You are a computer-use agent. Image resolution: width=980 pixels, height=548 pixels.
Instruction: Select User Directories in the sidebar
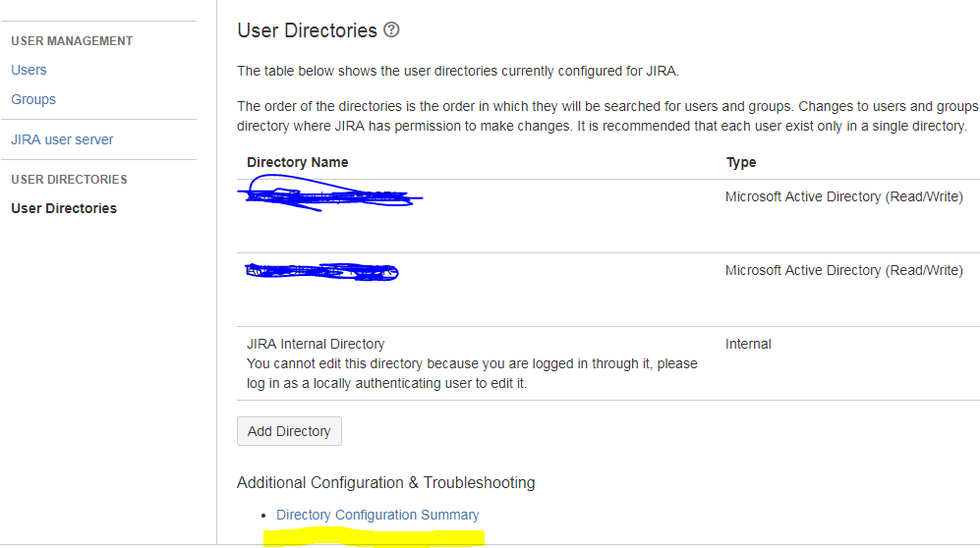pos(64,208)
